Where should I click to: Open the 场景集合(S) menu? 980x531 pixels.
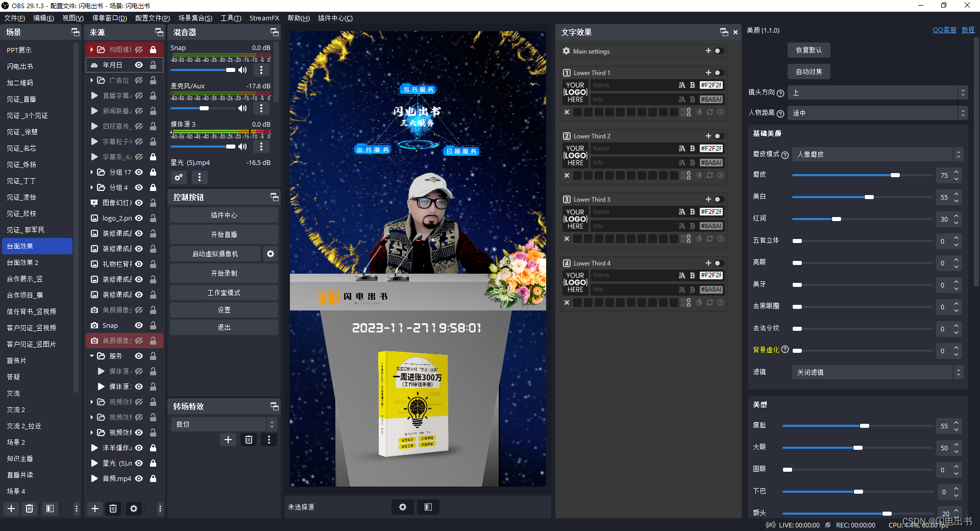[x=195, y=18]
